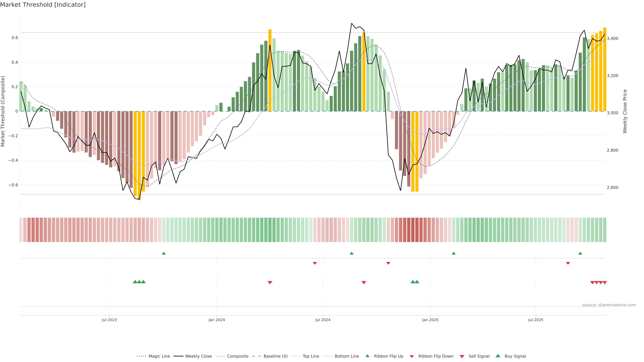This screenshot has height=362, width=644.
Task: Click the rightmost Ribbon Flip Down marker in 2025
Action: (568, 263)
